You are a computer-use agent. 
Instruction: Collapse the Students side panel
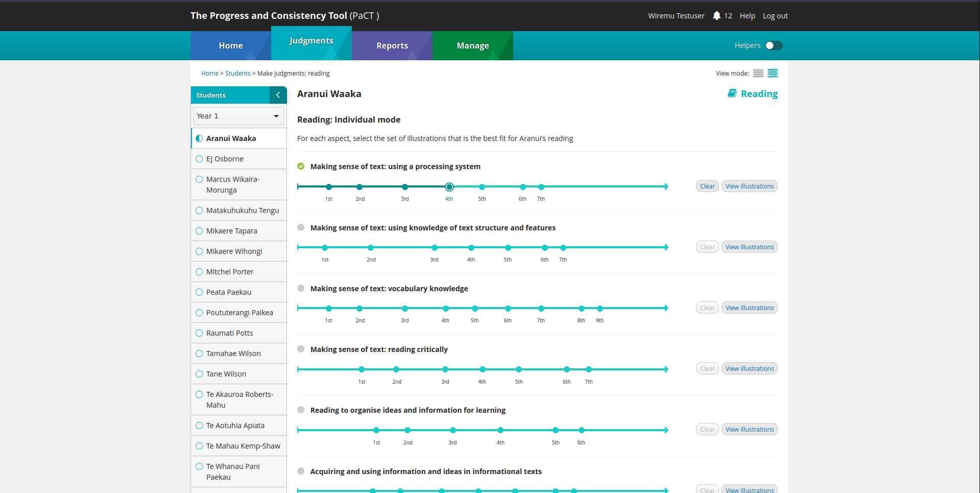coord(278,95)
